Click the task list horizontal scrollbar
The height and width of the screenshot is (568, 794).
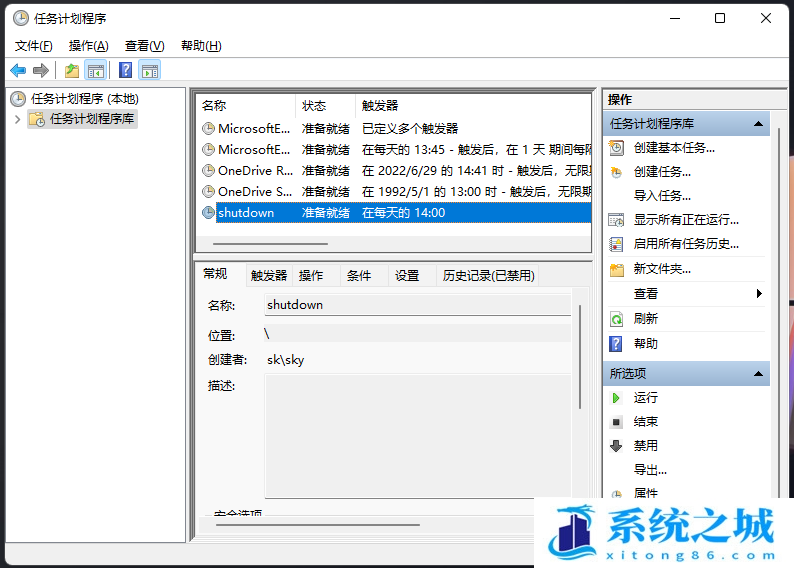(270, 244)
